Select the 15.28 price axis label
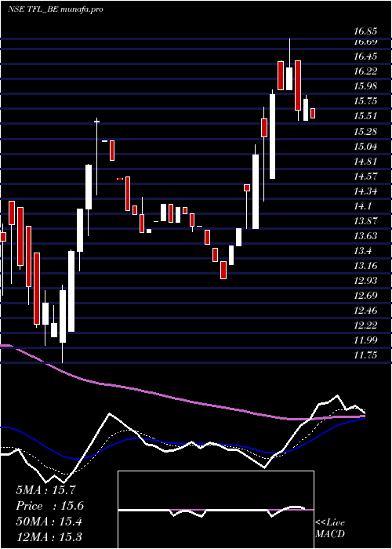This screenshot has height=549, width=392. click(365, 131)
